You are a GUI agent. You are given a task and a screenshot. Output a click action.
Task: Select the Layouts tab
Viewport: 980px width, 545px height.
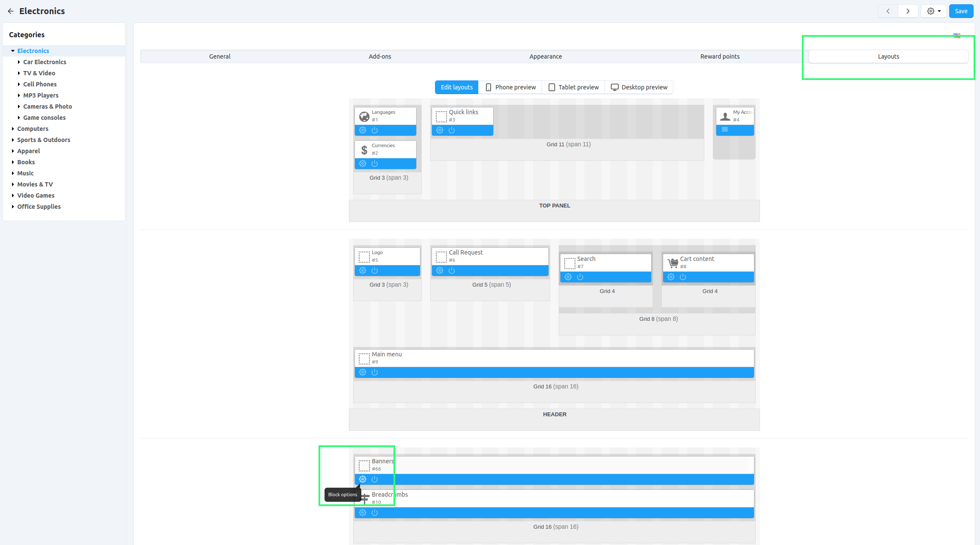click(887, 56)
